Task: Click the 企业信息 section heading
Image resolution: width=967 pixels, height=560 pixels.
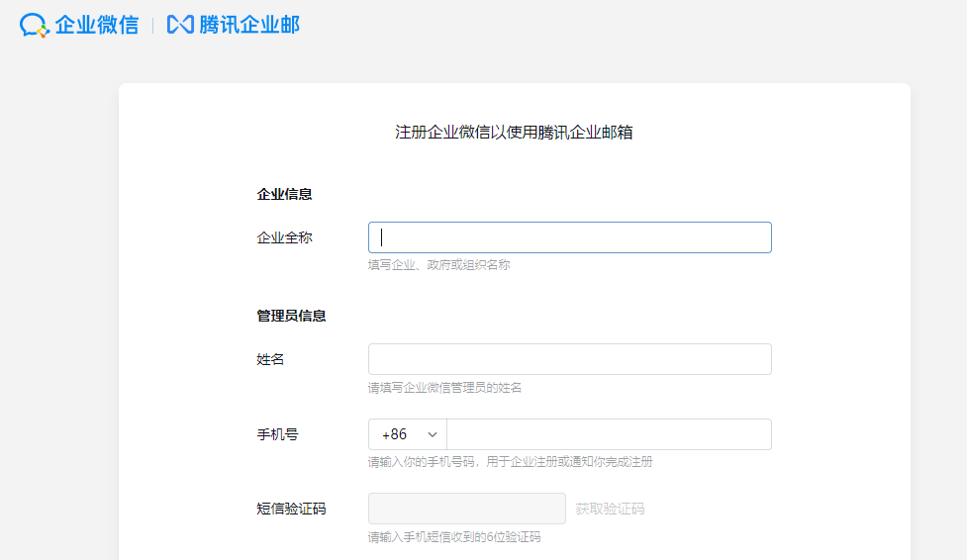Action: (x=284, y=194)
